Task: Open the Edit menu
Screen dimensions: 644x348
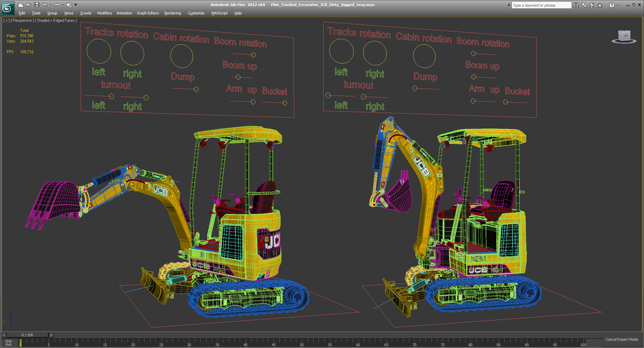Action: [22, 13]
